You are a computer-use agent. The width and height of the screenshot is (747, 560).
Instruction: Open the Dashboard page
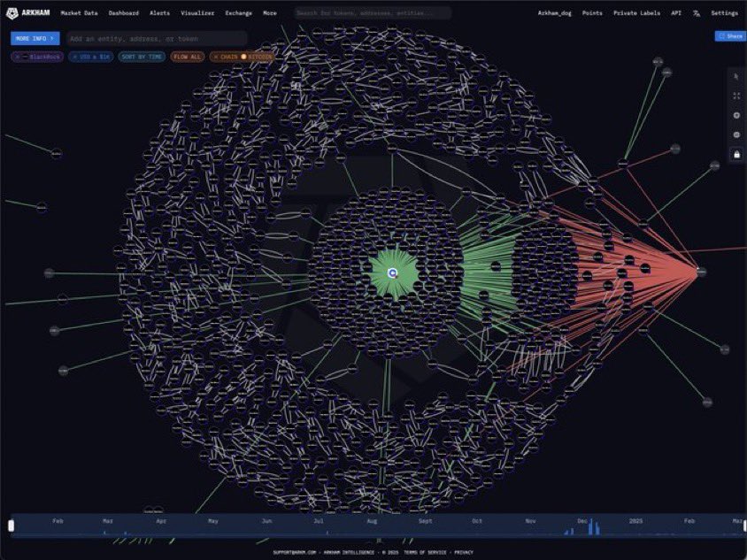click(124, 13)
